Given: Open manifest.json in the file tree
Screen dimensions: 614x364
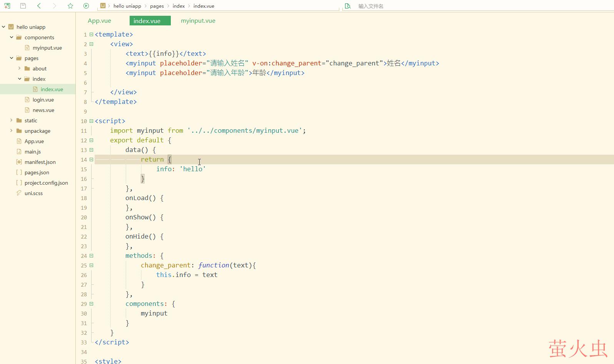Looking at the screenshot, I should point(40,162).
